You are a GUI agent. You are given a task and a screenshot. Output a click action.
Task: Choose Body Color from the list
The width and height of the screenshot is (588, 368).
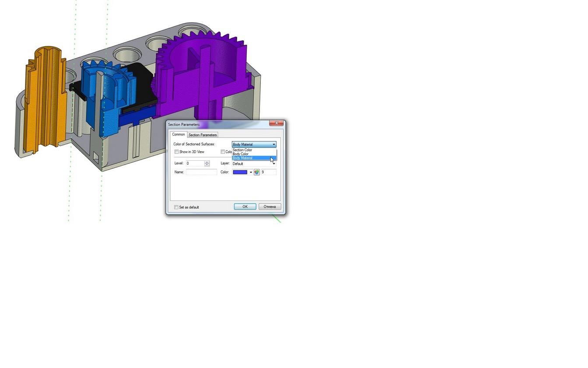241,154
